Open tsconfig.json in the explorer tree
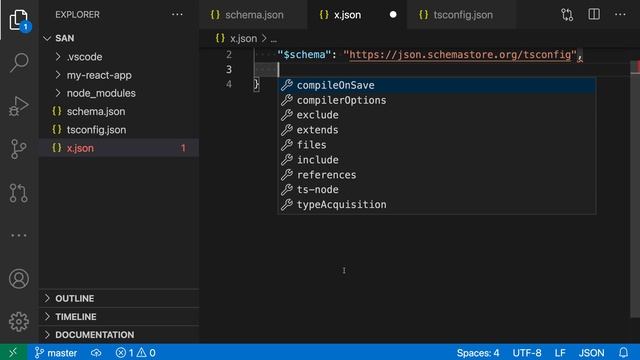The width and height of the screenshot is (640, 360). (x=119, y=130)
